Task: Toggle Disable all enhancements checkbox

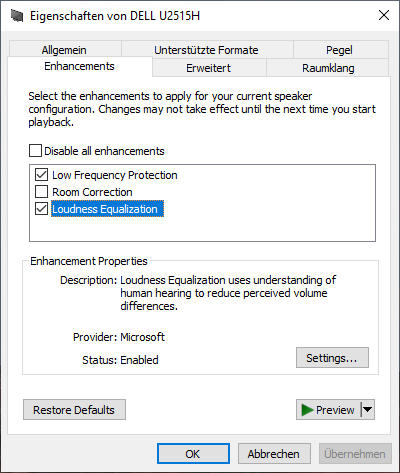Action: (35, 151)
